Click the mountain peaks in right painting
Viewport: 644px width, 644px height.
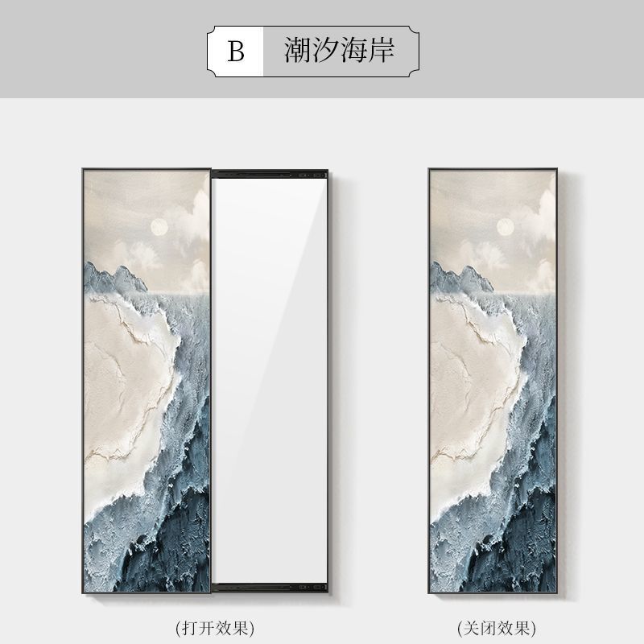tap(461, 278)
